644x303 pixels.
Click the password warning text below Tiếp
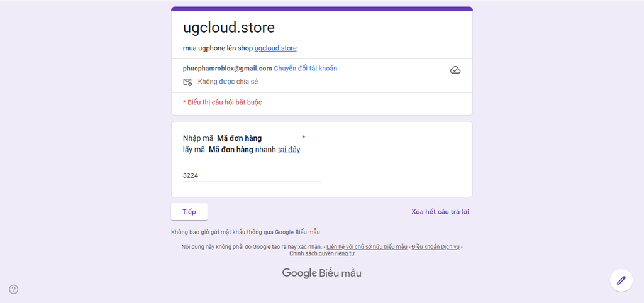tap(247, 233)
